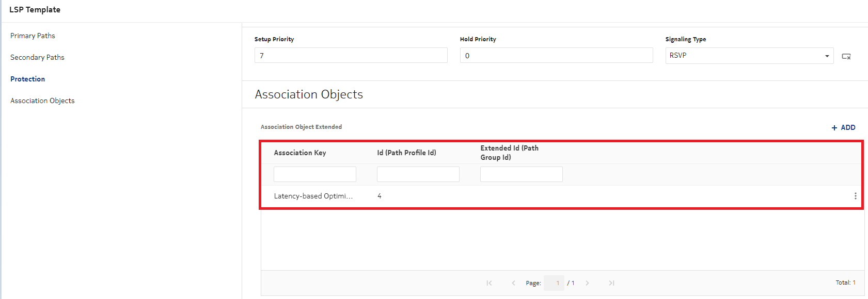The image size is (868, 299).
Task: Open the Signaling Type RSVP dropdown
Action: pyautogui.click(x=749, y=56)
